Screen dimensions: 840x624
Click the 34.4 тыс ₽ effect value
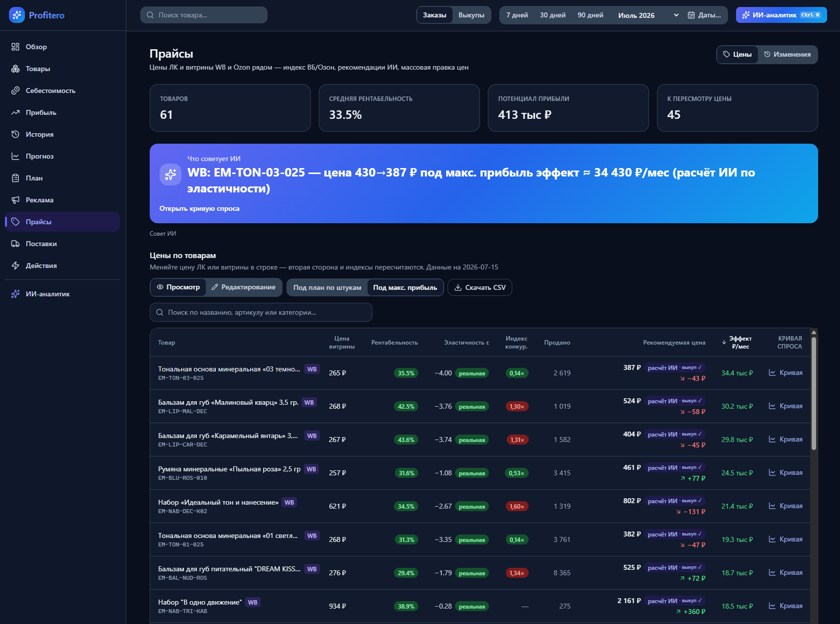pos(737,373)
